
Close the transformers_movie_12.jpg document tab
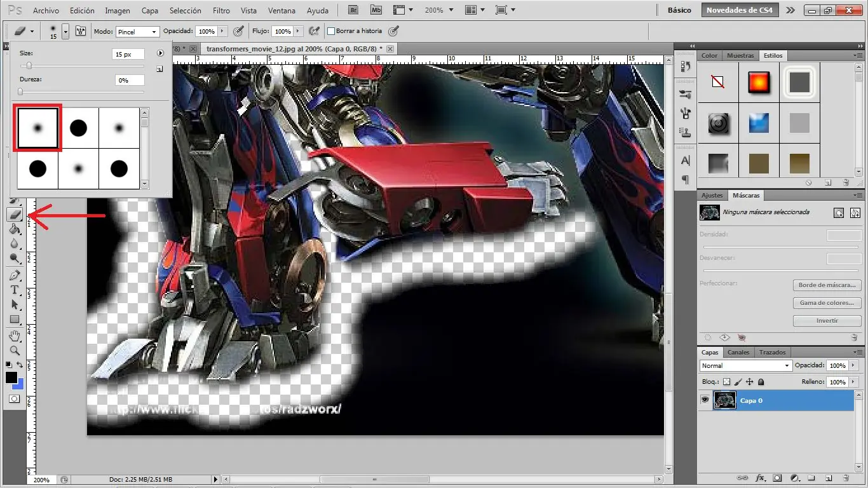[x=390, y=49]
